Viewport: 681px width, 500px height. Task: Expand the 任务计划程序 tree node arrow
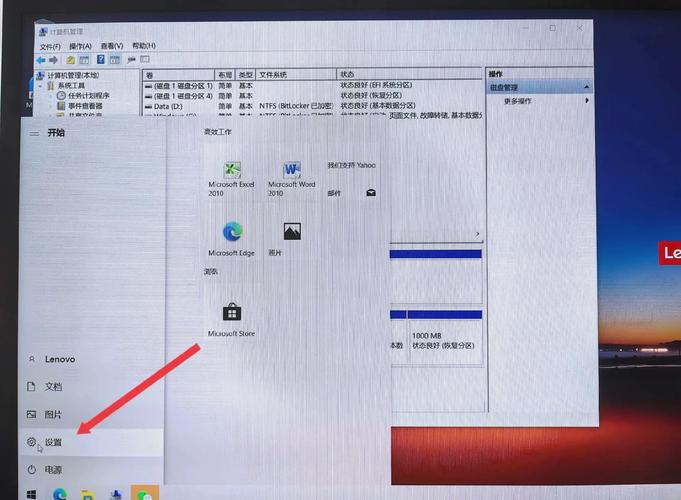[x=51, y=96]
